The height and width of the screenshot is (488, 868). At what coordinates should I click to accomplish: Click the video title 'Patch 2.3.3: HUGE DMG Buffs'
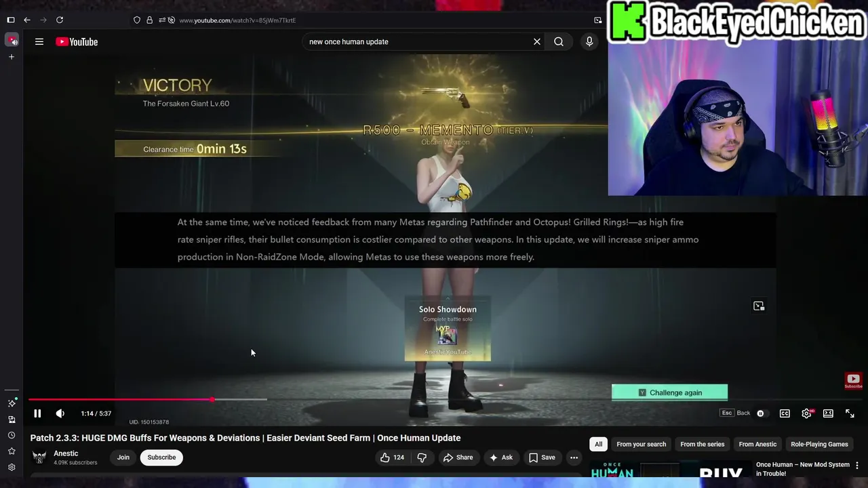point(245,438)
